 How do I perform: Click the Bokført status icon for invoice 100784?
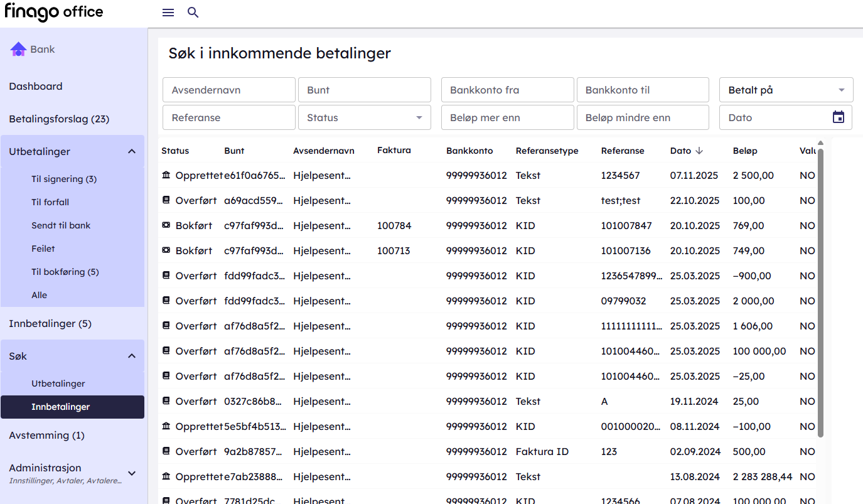tap(166, 226)
